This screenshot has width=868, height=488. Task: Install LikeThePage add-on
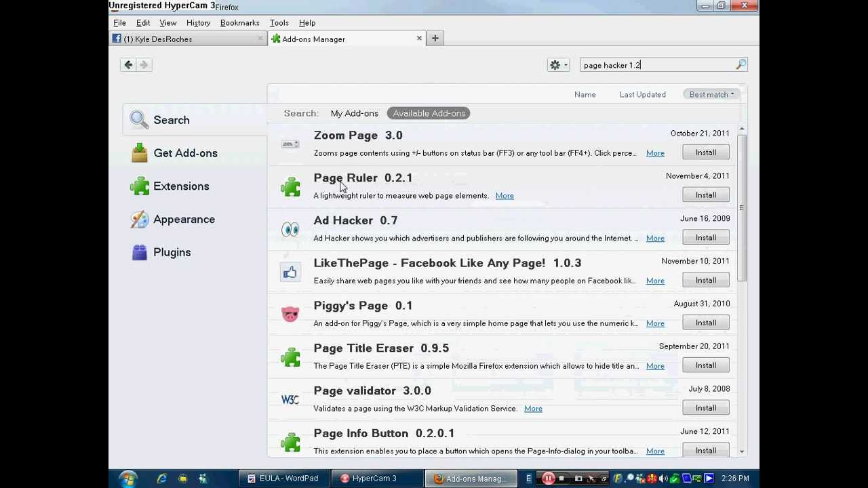pos(705,281)
